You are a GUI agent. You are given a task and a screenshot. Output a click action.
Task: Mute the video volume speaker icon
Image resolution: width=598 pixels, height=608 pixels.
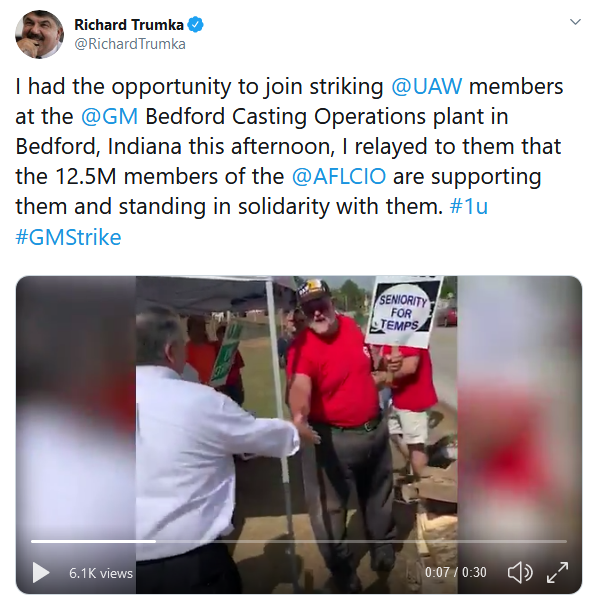pyautogui.click(x=520, y=572)
